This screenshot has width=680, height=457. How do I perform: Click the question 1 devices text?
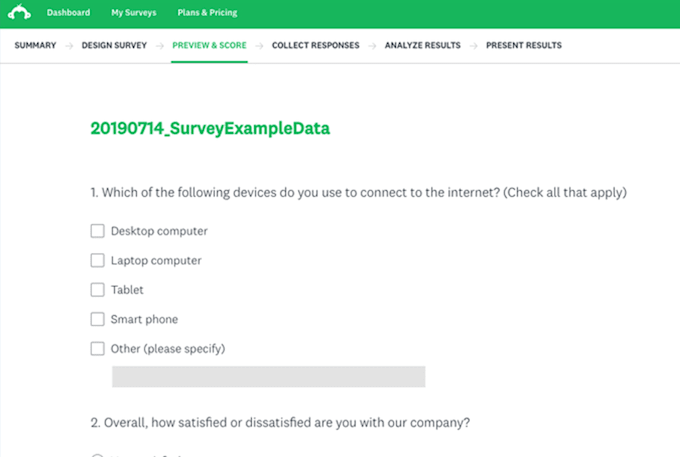point(365,191)
